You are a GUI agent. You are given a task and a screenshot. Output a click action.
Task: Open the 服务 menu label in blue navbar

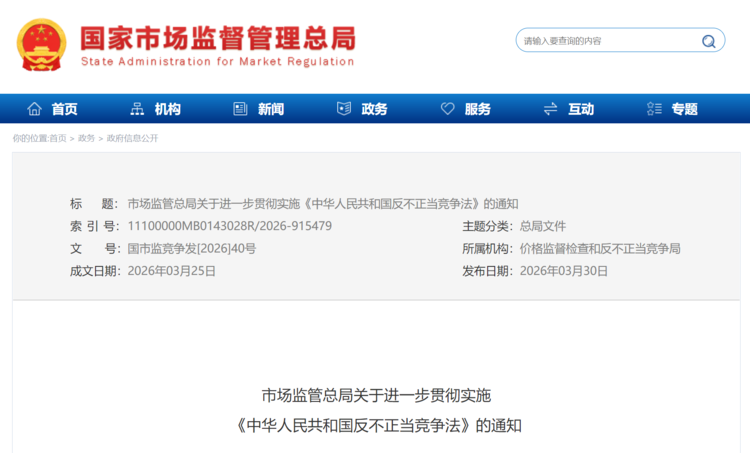point(478,109)
